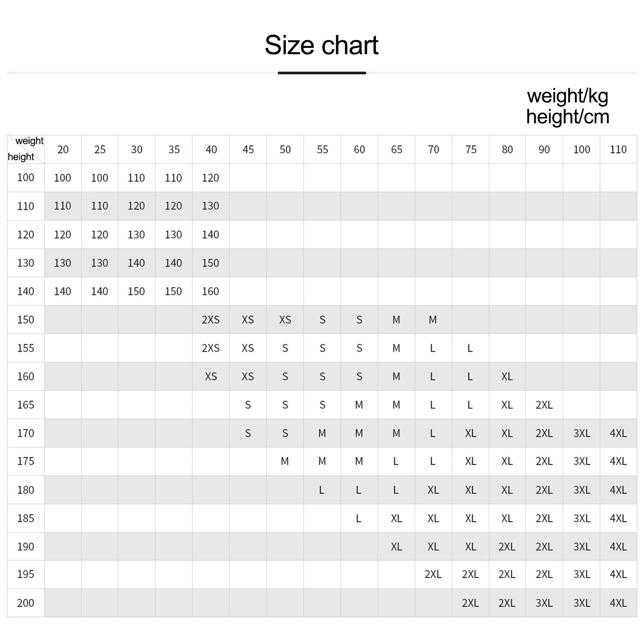This screenshot has height=644, width=644.
Task: Click the 200 height row header
Action: (26, 603)
